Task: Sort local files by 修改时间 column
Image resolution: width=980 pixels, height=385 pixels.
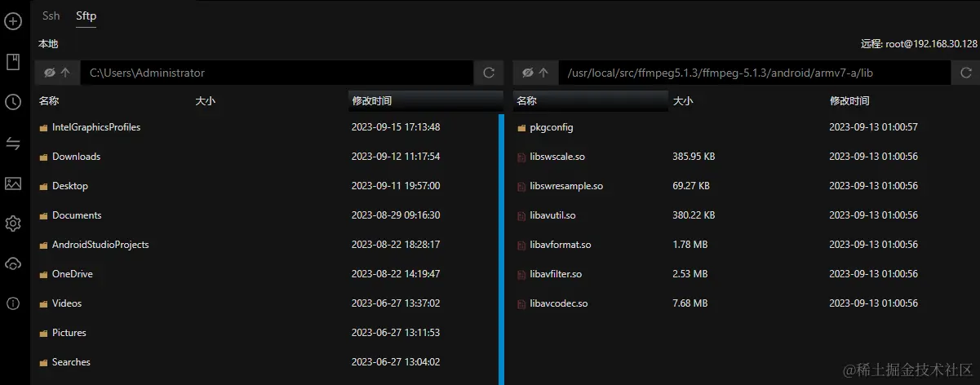Action: click(x=371, y=101)
